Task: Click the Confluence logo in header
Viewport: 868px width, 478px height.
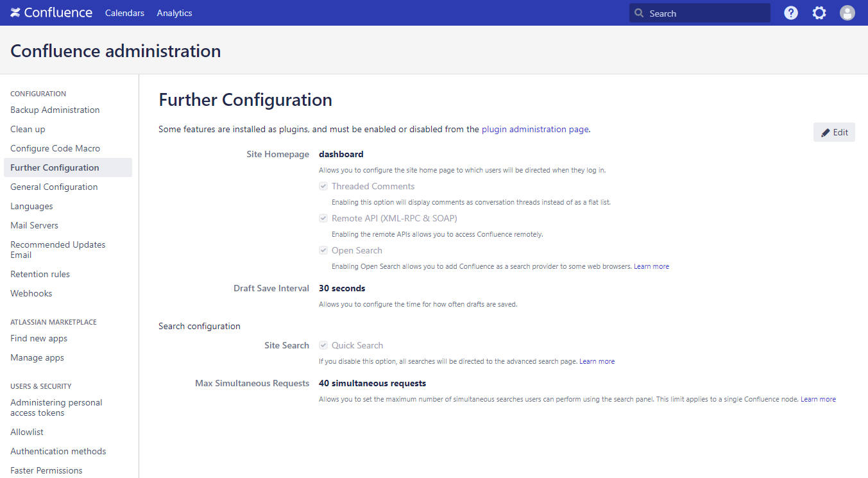Action: (x=51, y=13)
